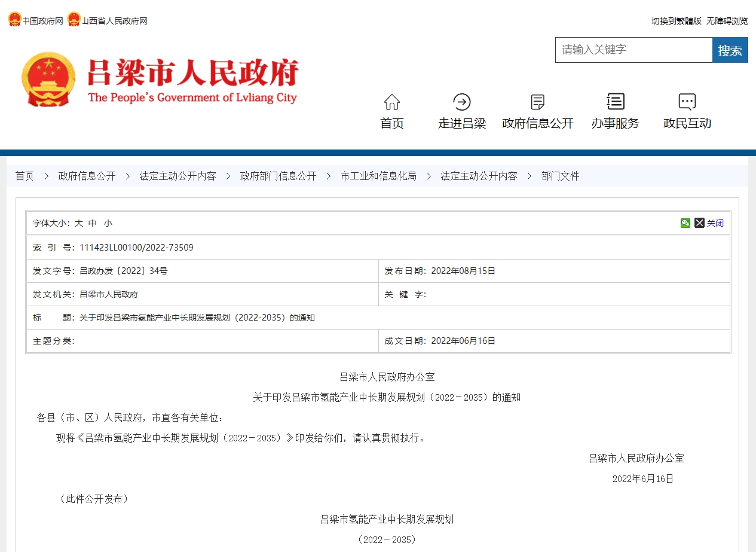Click the list icon above 办事服务
Viewport: 756px width, 552px height.
pos(616,102)
